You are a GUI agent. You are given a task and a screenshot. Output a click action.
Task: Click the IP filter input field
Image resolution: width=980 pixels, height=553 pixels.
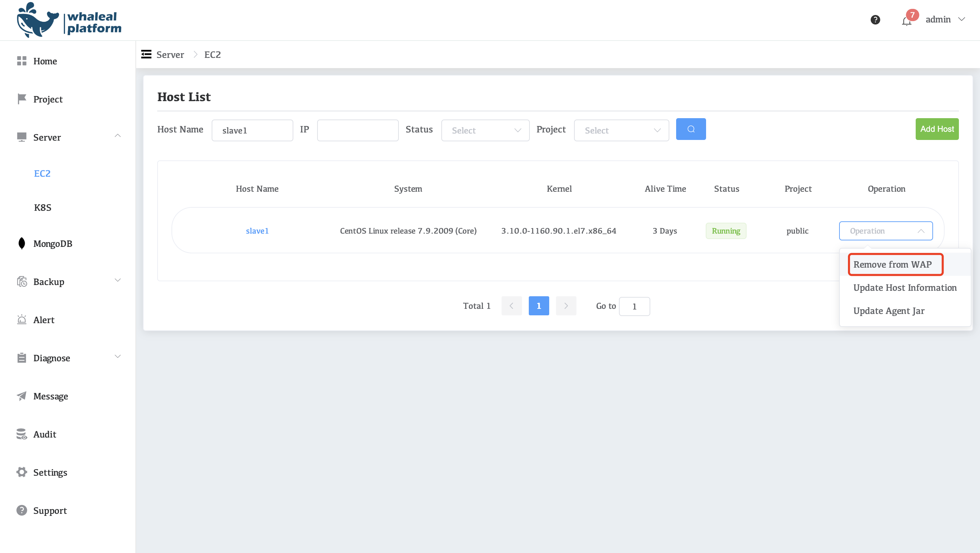(358, 130)
